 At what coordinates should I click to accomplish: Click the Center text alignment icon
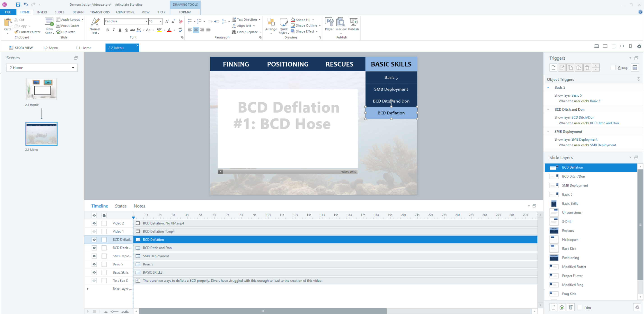pos(196,30)
